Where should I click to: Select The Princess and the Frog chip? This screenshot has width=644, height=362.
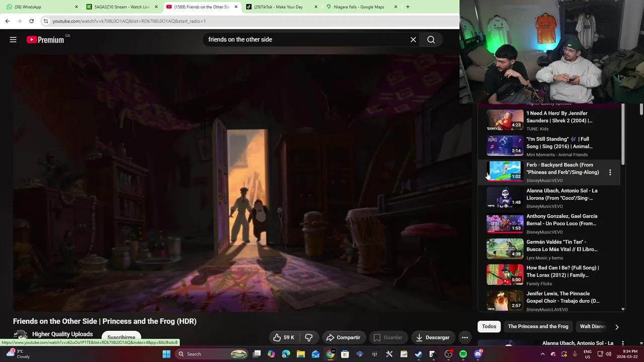point(538,326)
